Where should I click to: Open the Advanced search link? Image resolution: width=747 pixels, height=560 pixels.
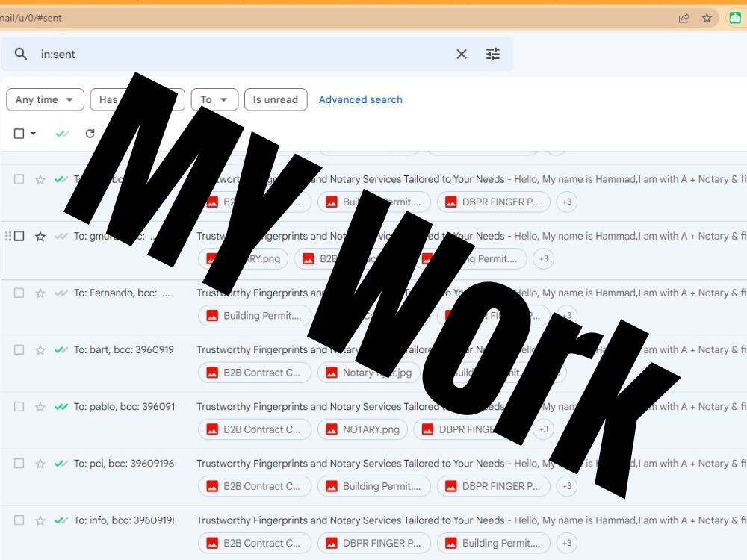click(360, 99)
